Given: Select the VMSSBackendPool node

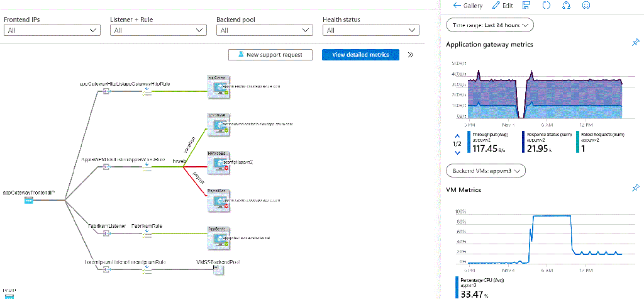Looking at the screenshot, I should click(216, 269).
